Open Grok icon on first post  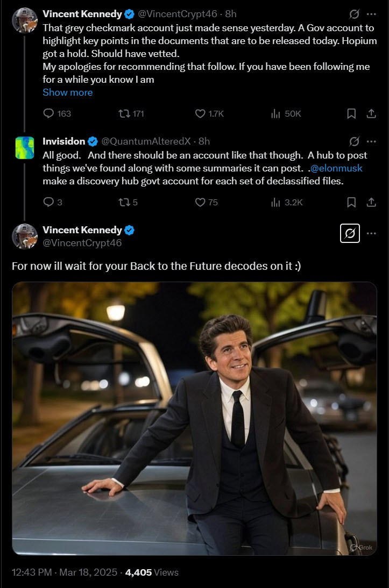(354, 13)
